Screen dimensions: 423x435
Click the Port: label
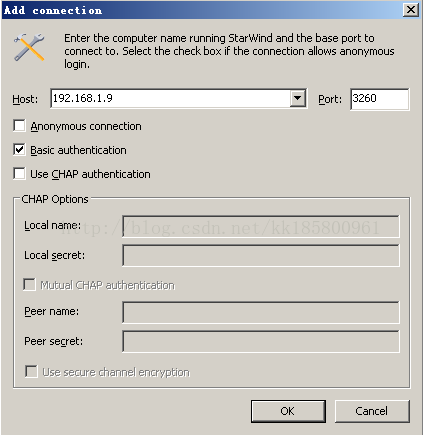330,99
